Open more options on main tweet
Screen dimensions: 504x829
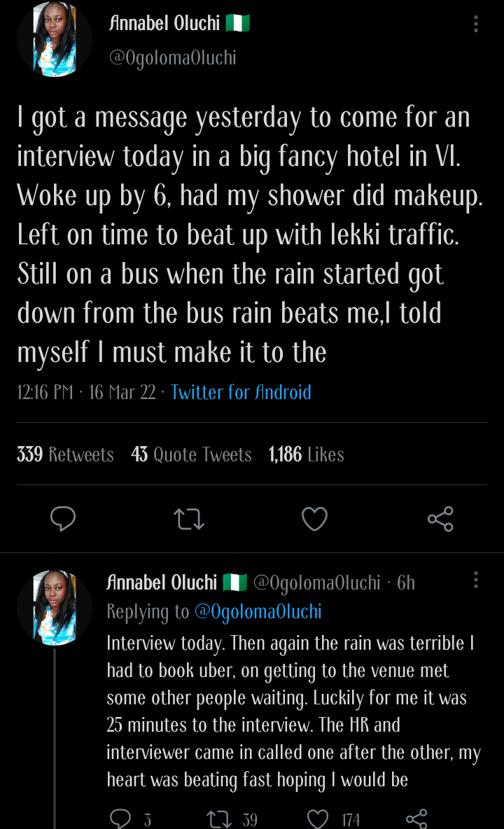[476, 25]
